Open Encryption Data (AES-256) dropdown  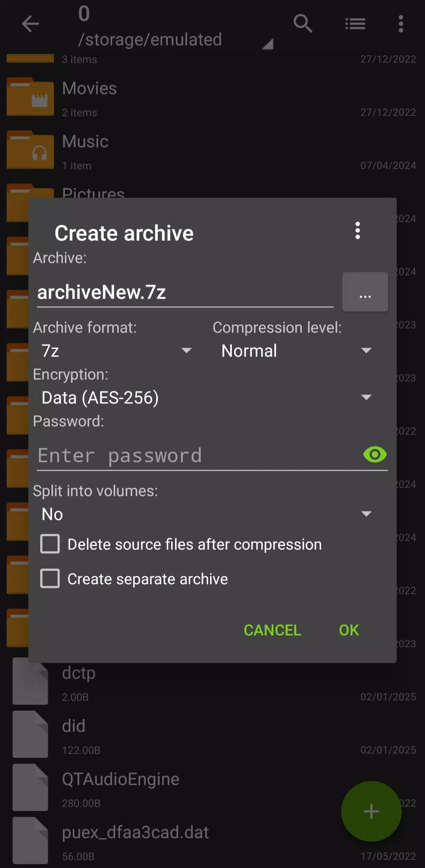point(206,398)
